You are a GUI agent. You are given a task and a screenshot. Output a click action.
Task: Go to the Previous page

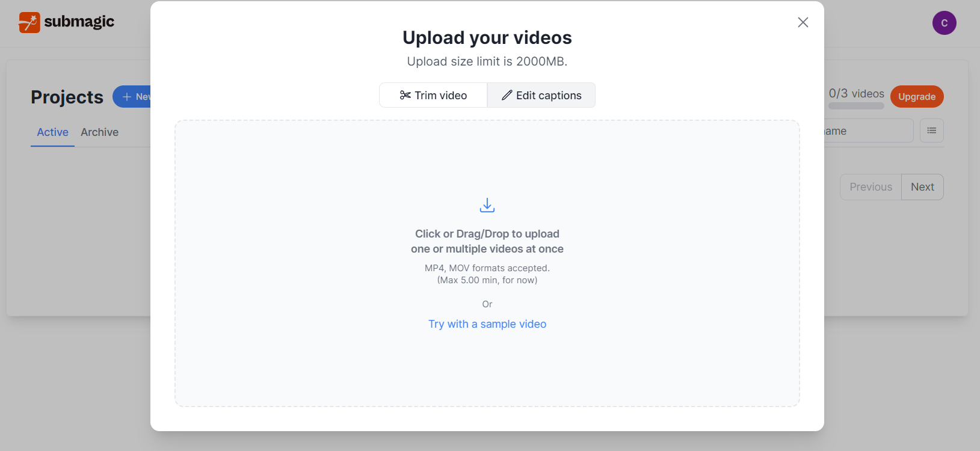[x=871, y=187]
